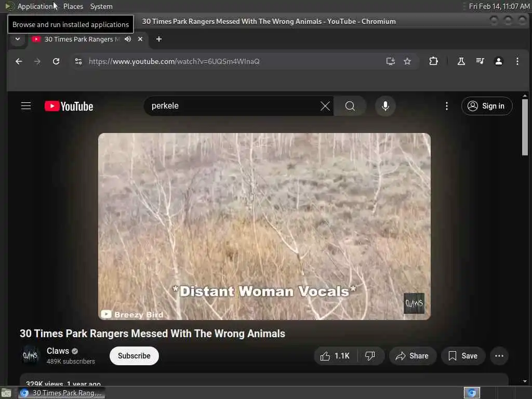Reload the page
Viewport: 532px width, 399px height.
pyautogui.click(x=56, y=61)
